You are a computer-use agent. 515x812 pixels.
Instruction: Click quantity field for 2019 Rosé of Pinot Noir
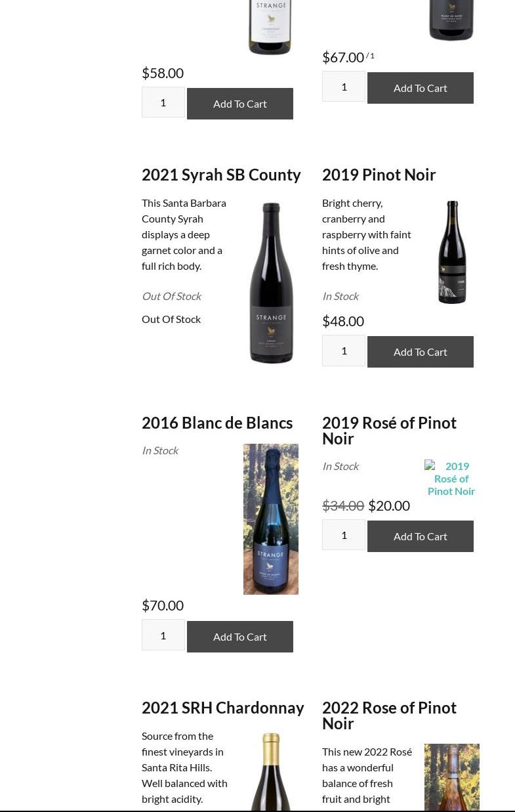(x=344, y=535)
